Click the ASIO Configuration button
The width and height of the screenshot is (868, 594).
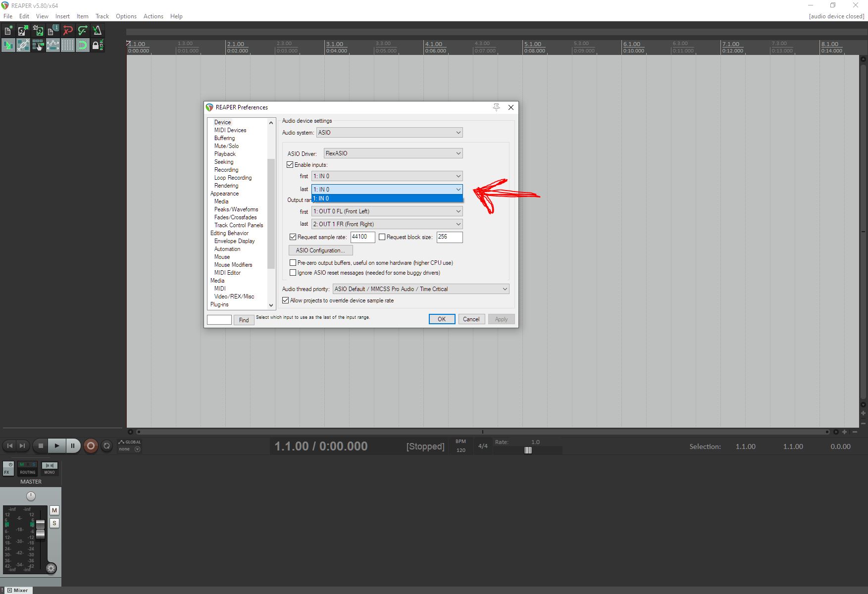320,250
